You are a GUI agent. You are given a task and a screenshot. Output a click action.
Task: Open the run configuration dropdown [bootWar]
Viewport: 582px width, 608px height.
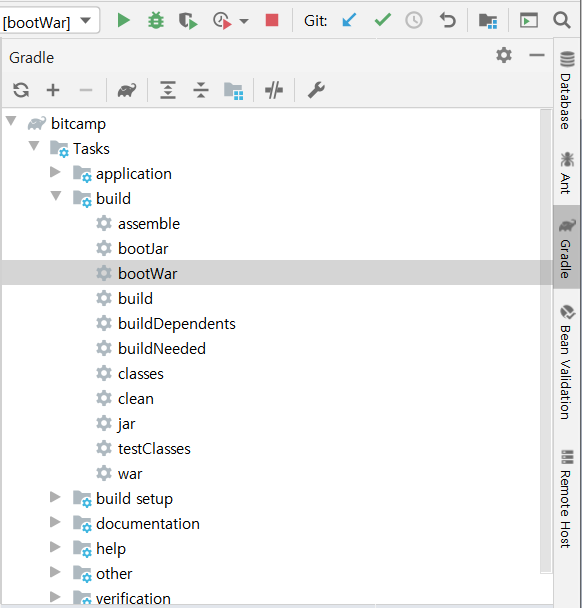coord(48,22)
